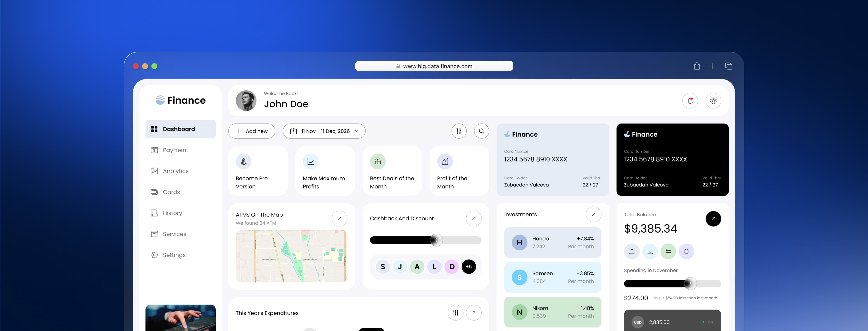The image size is (868, 331).
Task: Go to Dashboard in sidebar
Action: 181,129
